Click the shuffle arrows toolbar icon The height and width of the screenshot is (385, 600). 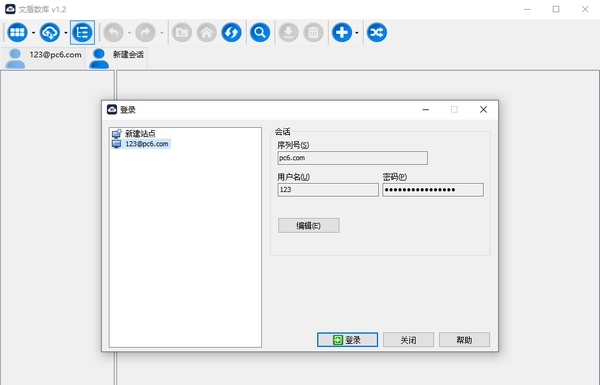pos(377,33)
